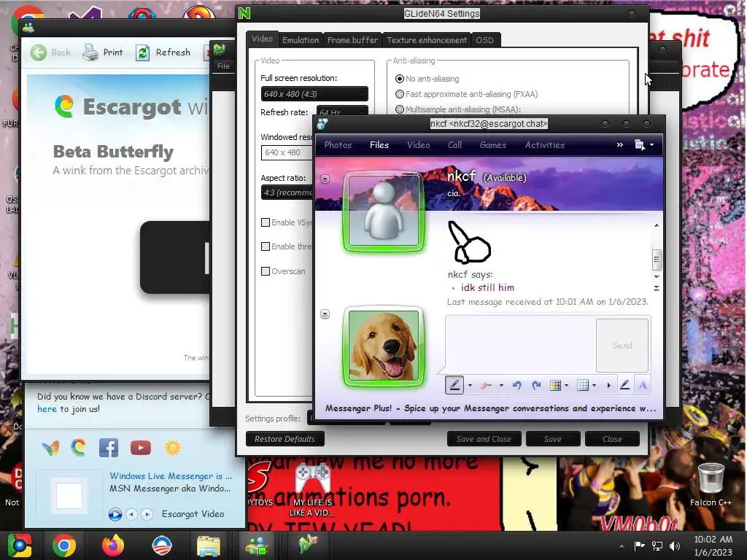
Task: Switch to text typing mode 'A' icon
Action: [643, 385]
